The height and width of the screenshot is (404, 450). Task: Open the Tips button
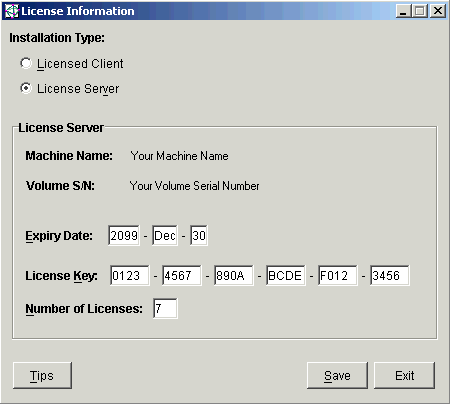point(42,375)
